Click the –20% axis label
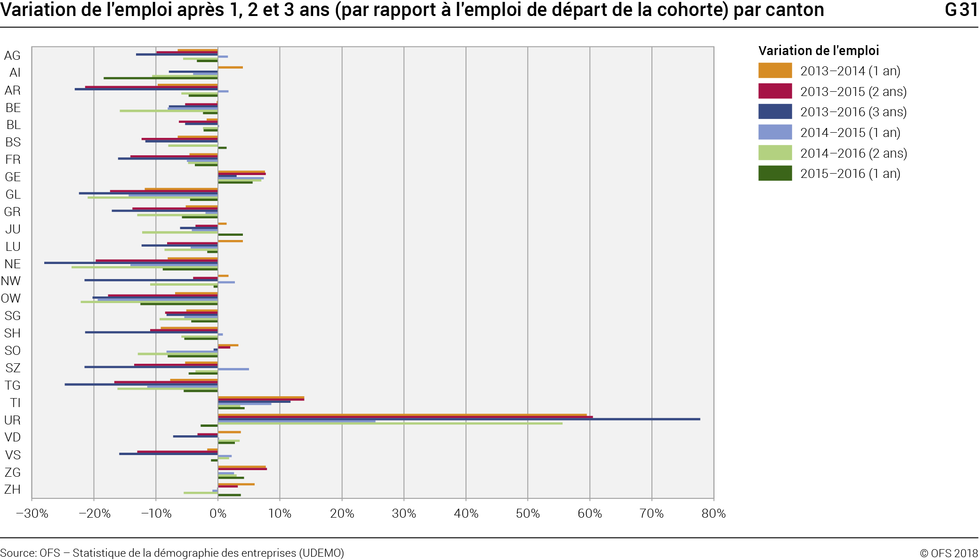Image resolution: width=980 pixels, height=560 pixels. (94, 513)
